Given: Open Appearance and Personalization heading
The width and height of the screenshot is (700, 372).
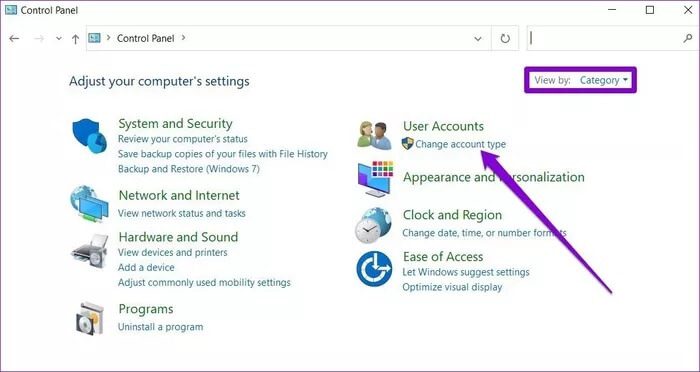Looking at the screenshot, I should 494,177.
